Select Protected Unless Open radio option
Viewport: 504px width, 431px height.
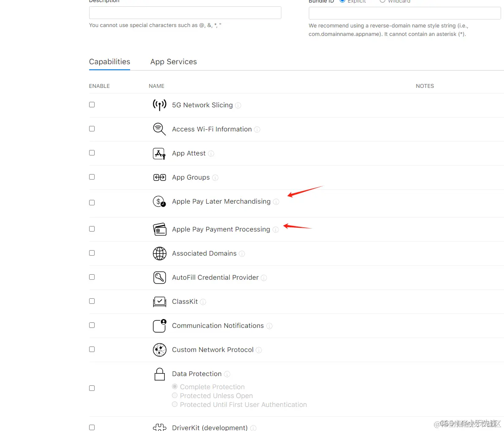[174, 396]
